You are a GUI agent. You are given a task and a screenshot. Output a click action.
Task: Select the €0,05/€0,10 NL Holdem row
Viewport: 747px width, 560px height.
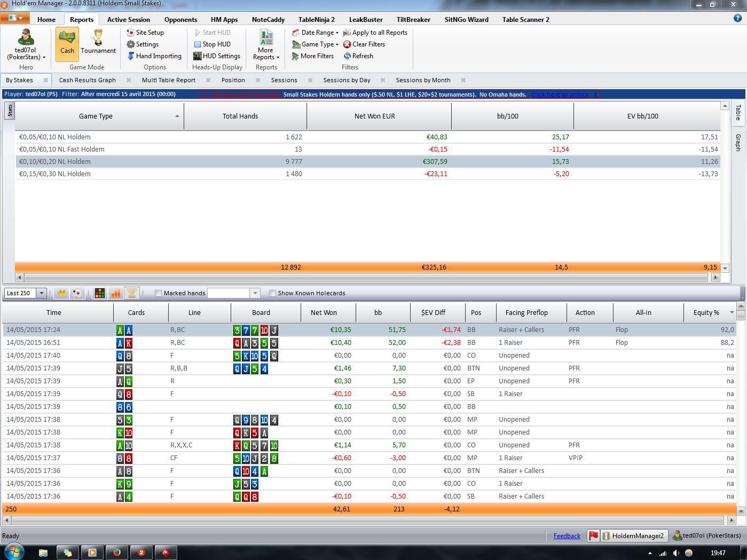368,137
